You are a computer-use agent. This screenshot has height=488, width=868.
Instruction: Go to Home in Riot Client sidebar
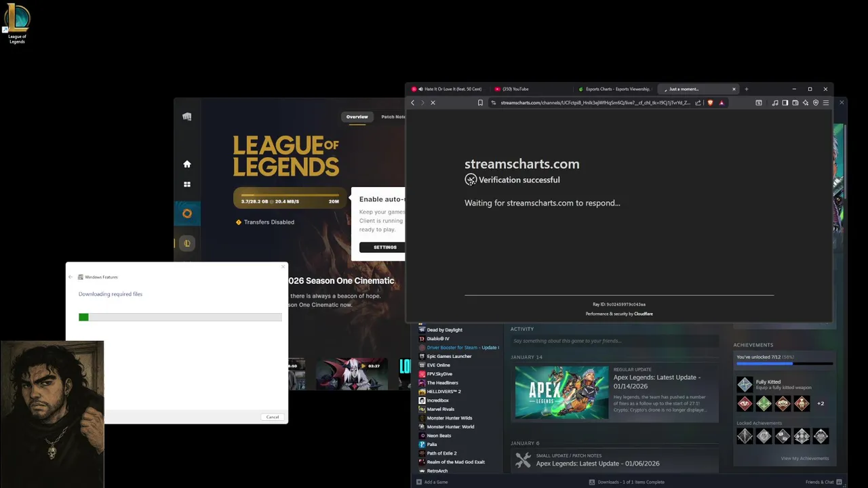click(187, 164)
